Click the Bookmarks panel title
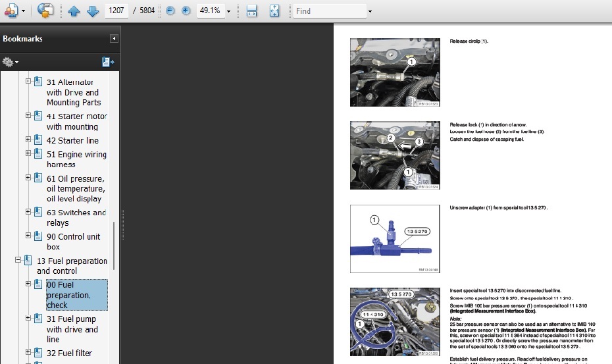 tap(22, 39)
